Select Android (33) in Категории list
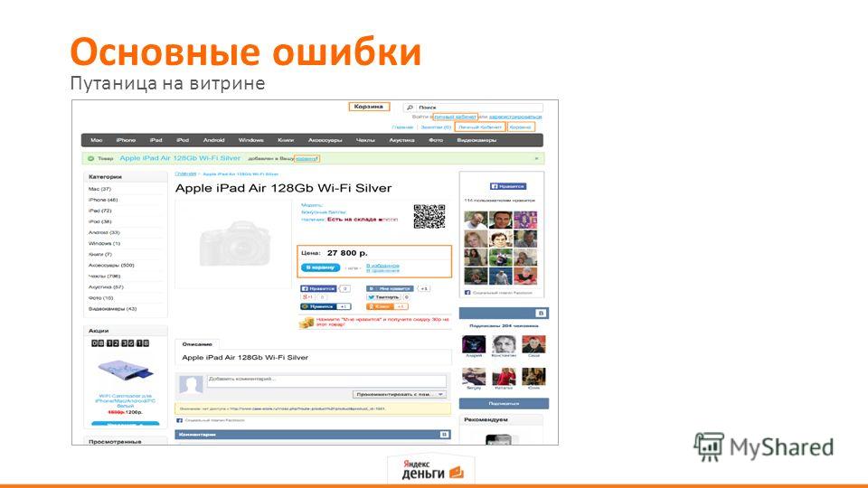This screenshot has height=488, width=868. click(104, 233)
